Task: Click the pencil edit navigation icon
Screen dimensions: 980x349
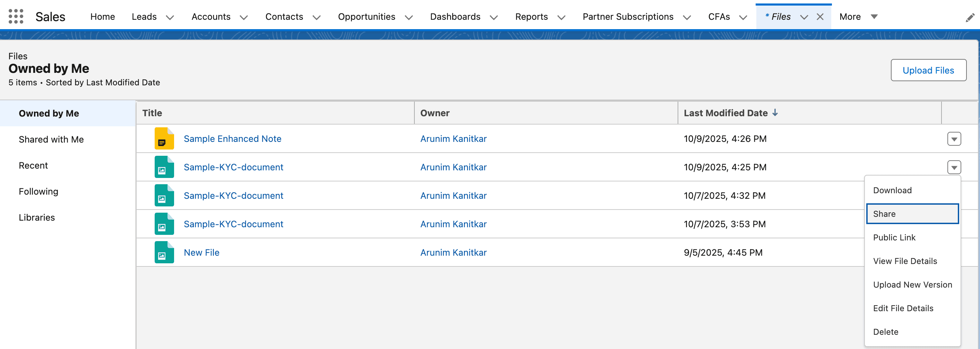Action: tap(970, 17)
